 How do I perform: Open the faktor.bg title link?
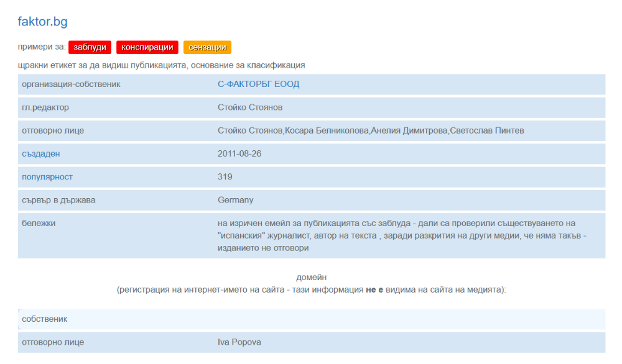click(42, 21)
